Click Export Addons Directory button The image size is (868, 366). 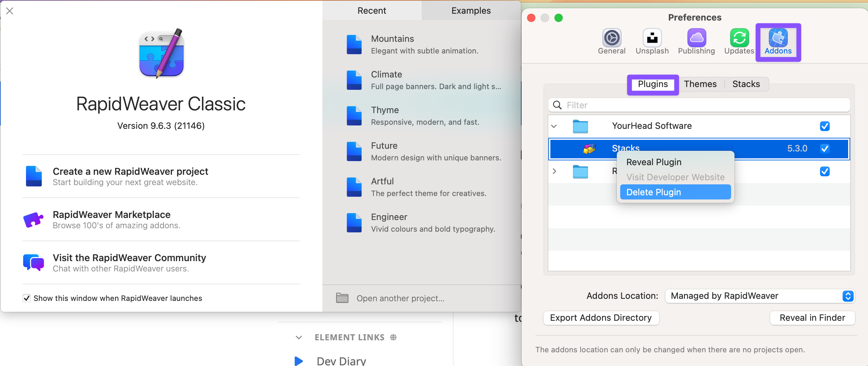click(x=601, y=318)
